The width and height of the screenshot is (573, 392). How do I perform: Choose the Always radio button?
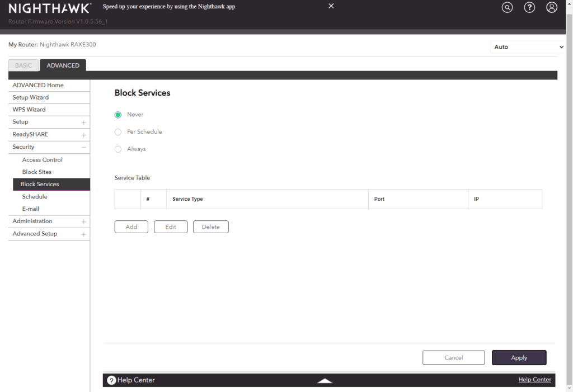[x=118, y=149]
